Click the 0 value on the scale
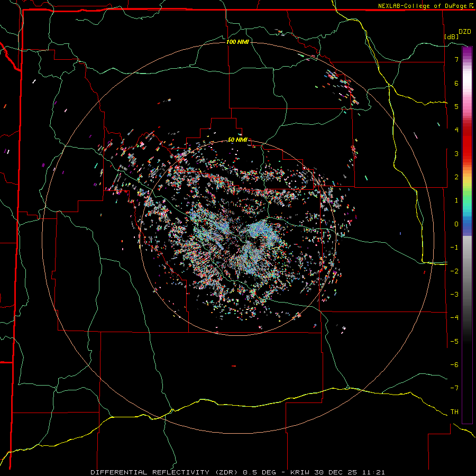This screenshot has height=476, width=476. 456,224
